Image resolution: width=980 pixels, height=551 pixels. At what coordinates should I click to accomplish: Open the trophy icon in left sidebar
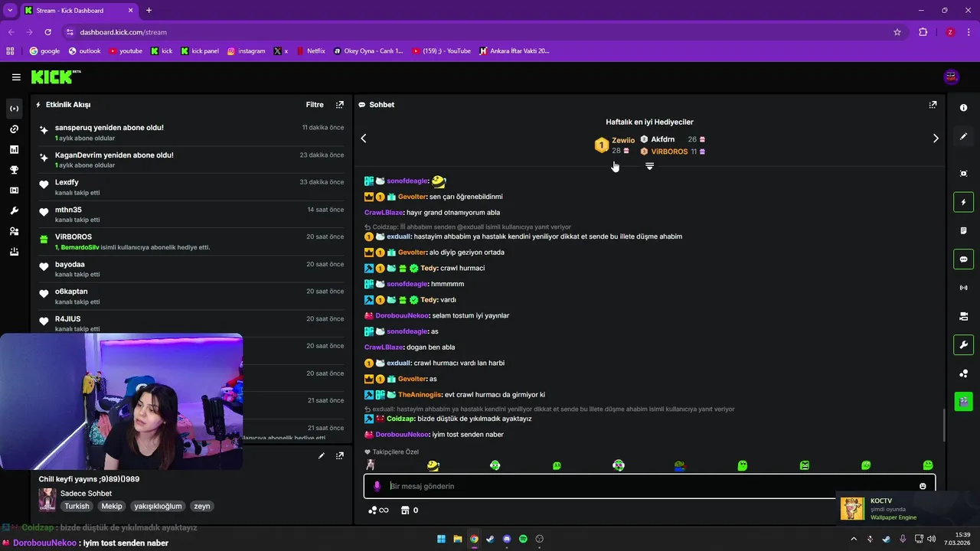(14, 170)
